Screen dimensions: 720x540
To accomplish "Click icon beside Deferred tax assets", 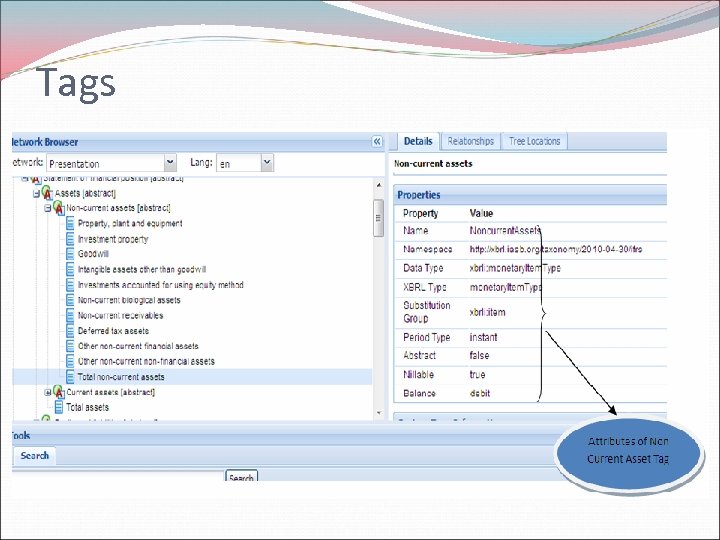I will (x=70, y=331).
